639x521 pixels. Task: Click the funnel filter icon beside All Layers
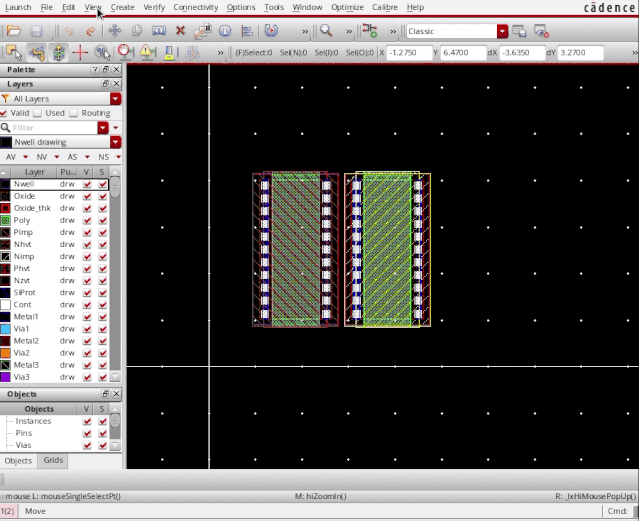(x=6, y=99)
